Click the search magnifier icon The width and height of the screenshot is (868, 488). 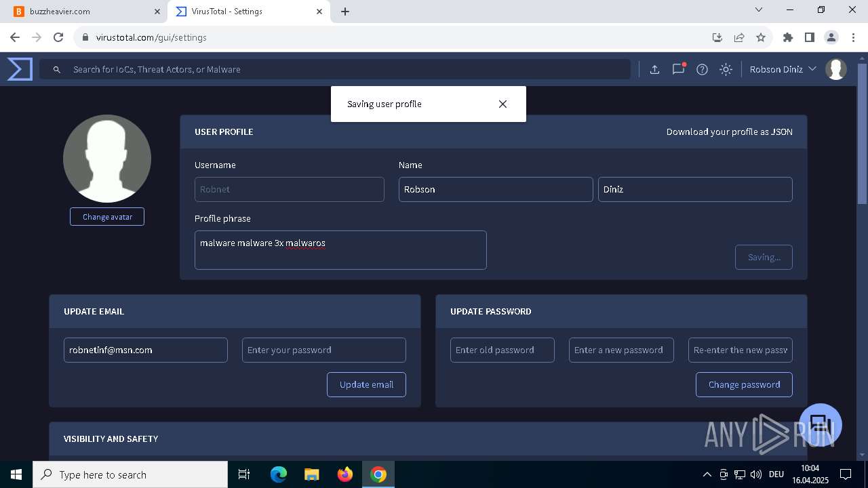coord(57,69)
